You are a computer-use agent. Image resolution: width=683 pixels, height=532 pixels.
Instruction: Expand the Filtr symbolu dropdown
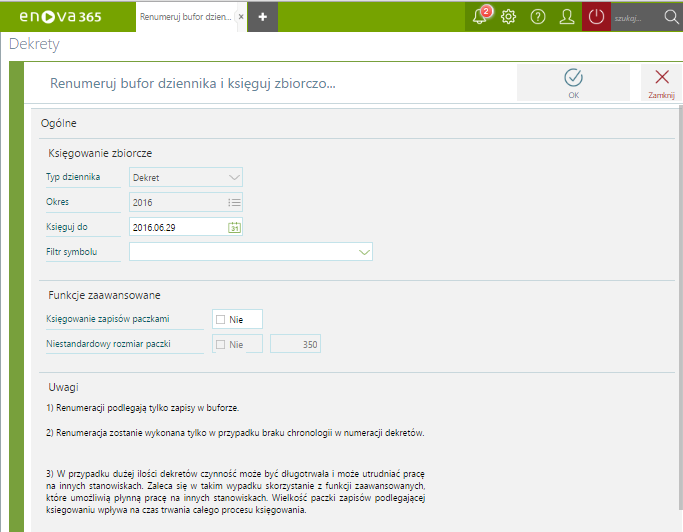coord(364,252)
